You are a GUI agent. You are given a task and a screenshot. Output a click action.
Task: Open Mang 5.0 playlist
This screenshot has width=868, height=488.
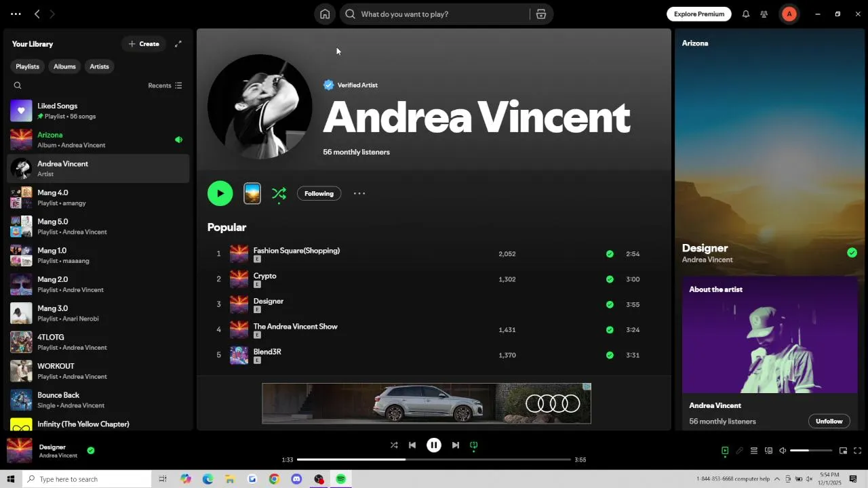coord(98,226)
